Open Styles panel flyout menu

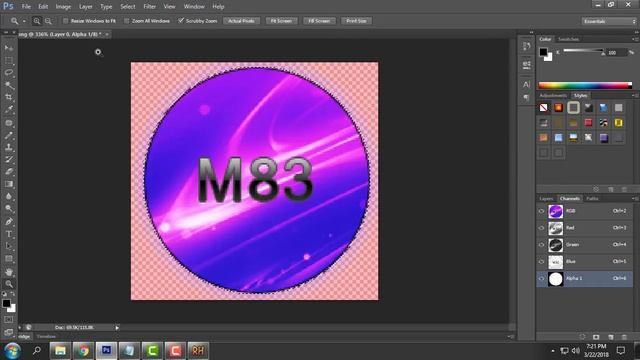click(635, 96)
